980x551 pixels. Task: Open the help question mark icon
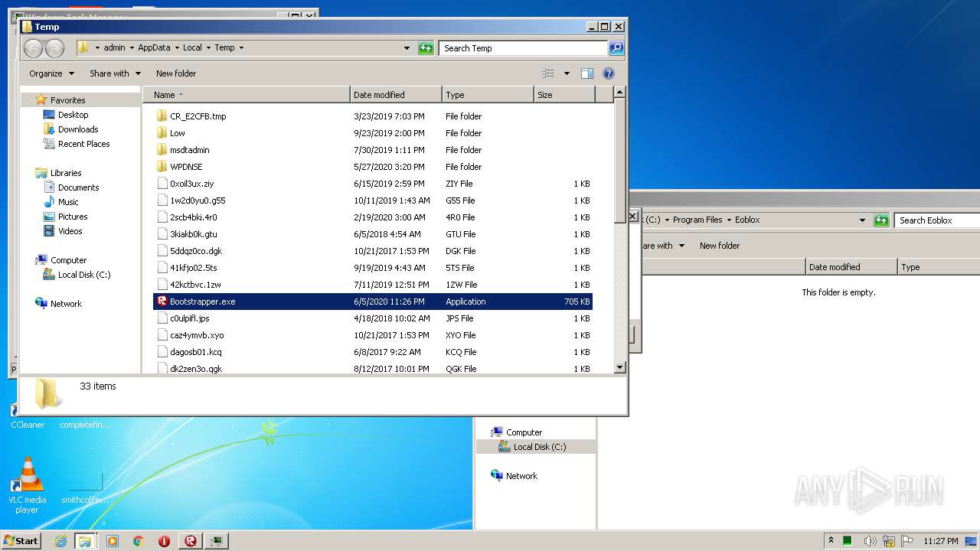pos(609,73)
